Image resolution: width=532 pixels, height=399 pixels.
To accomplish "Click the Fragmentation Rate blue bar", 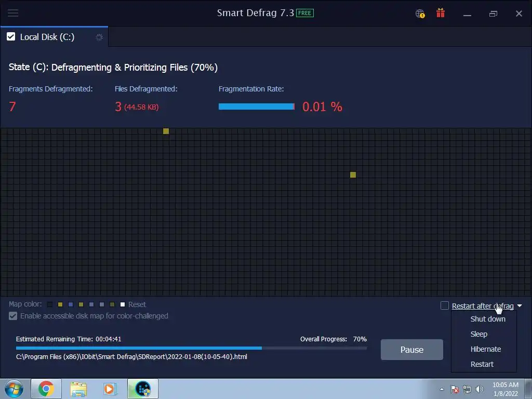I will click(257, 107).
